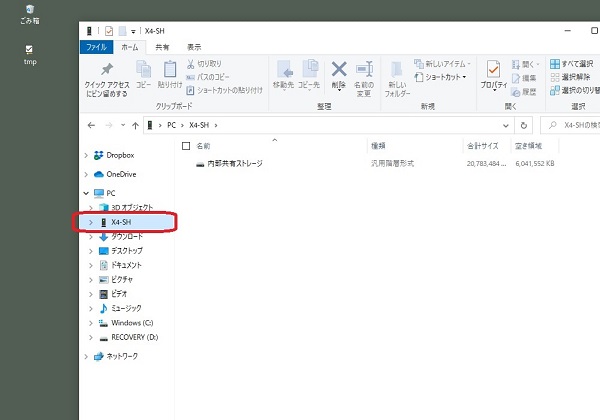
Task: Switch to the ホーム tab
Action: click(130, 47)
